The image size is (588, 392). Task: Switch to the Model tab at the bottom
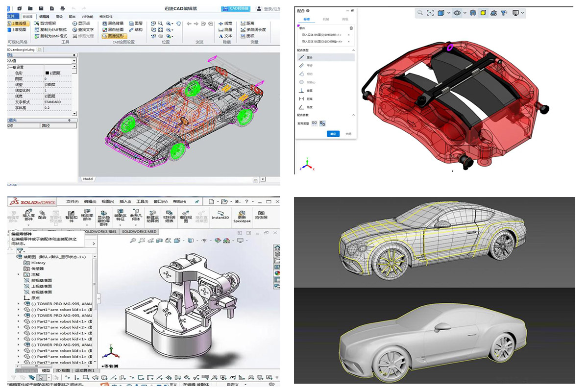[x=88, y=179]
